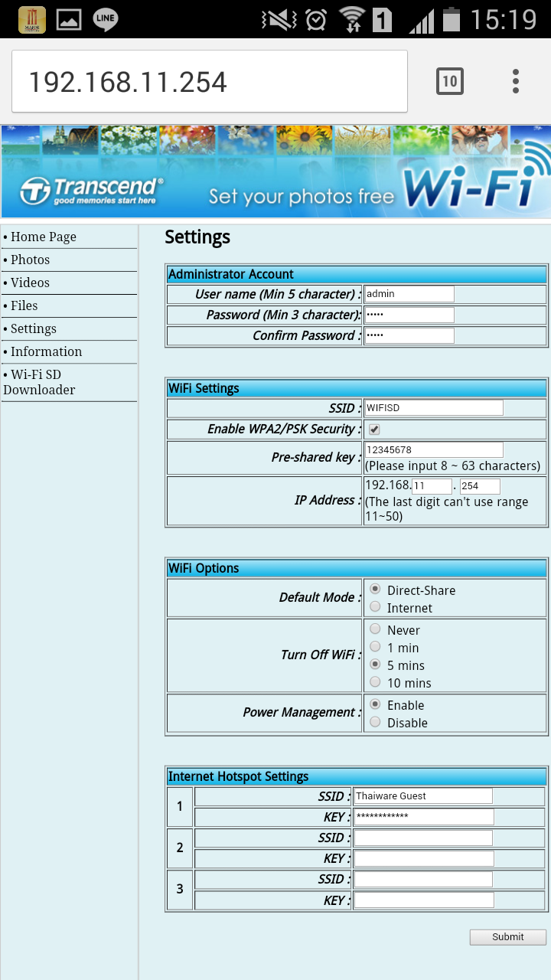The image size is (551, 980).
Task: Tap the alarm clock status icon
Action: pyautogui.click(x=315, y=19)
